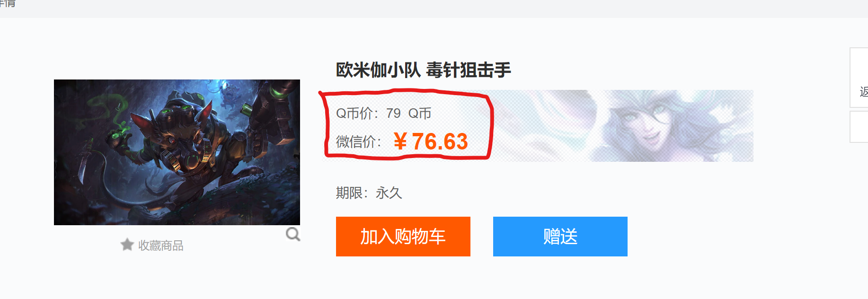Click the cut-off 情 breadcrumb text at top left
The height and width of the screenshot is (299, 868).
point(8,4)
